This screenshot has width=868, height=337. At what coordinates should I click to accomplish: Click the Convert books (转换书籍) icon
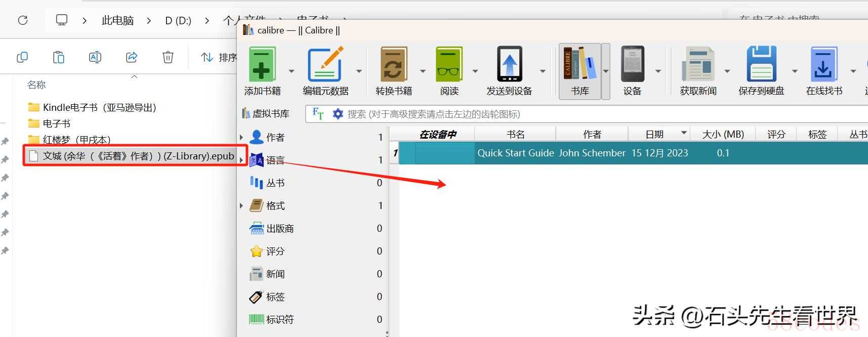(393, 64)
